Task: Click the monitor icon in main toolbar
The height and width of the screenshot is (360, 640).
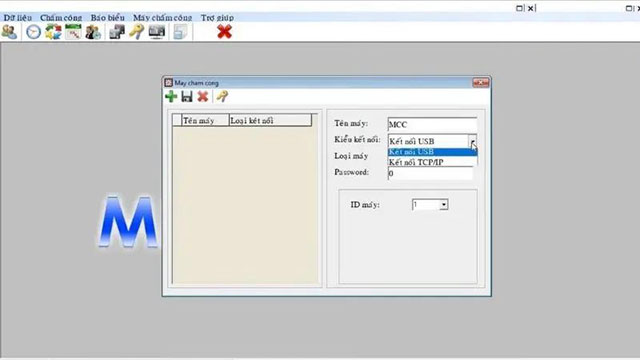Action: [157, 32]
